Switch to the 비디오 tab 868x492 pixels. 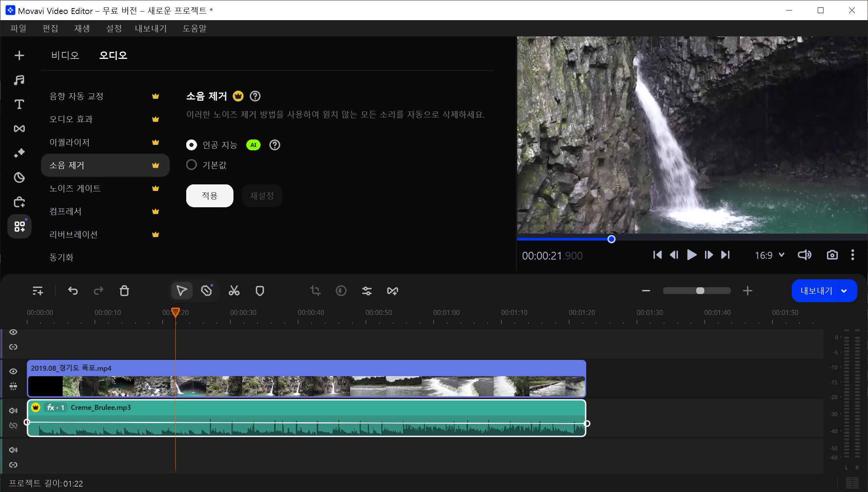coord(65,55)
